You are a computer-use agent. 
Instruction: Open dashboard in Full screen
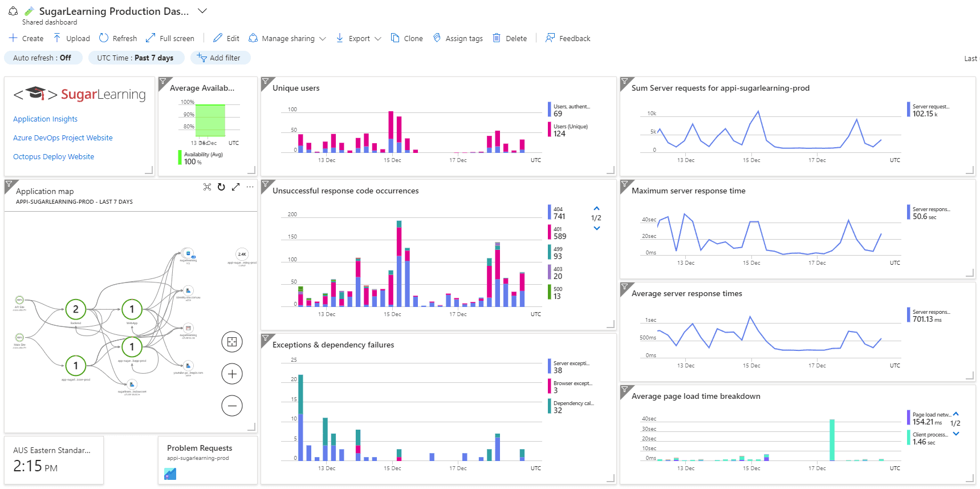(151, 38)
